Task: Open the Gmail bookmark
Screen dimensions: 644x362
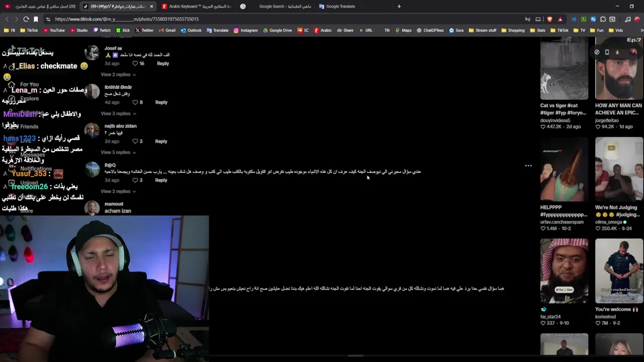Action: pos(167,30)
